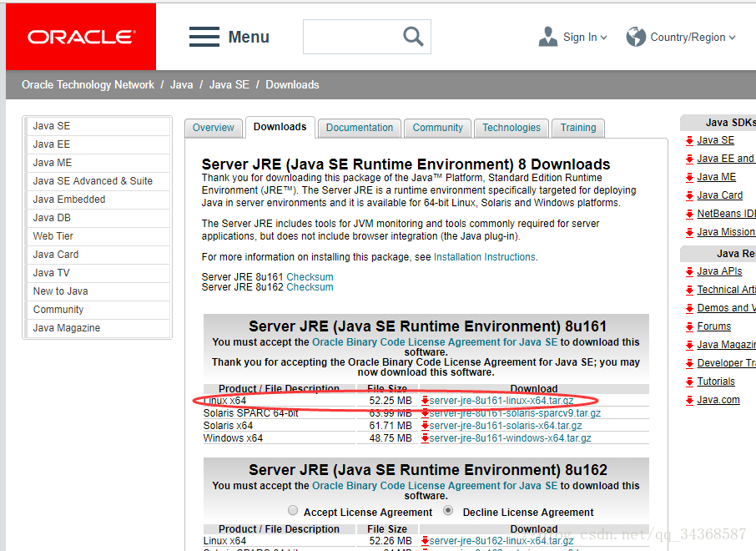756x551 pixels.
Task: Click red arrow icon beside Java SE SDK link
Action: 689,141
